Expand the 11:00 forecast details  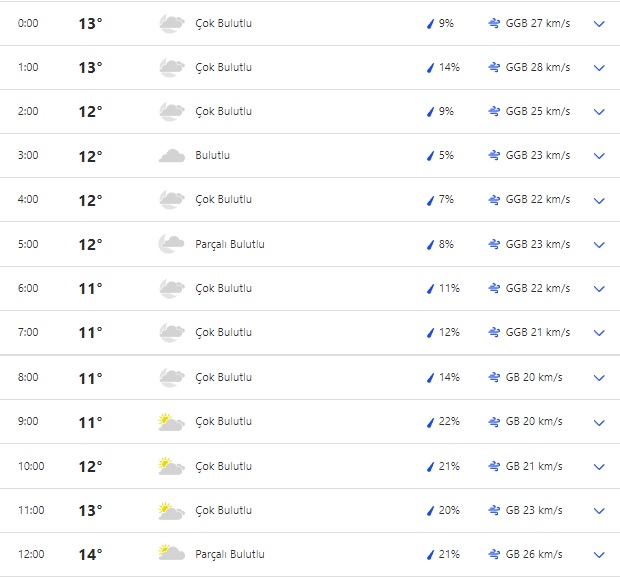[599, 510]
